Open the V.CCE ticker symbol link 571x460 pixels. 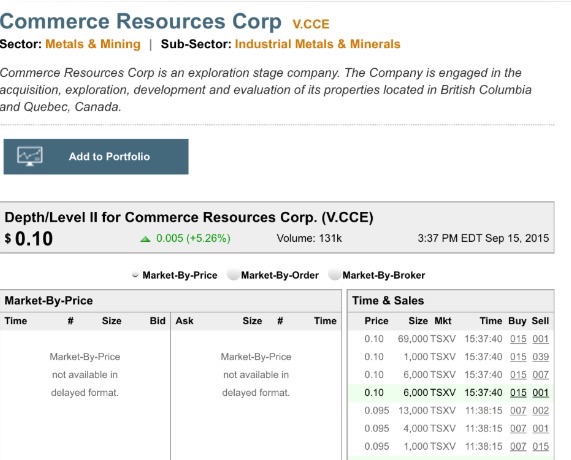click(311, 24)
